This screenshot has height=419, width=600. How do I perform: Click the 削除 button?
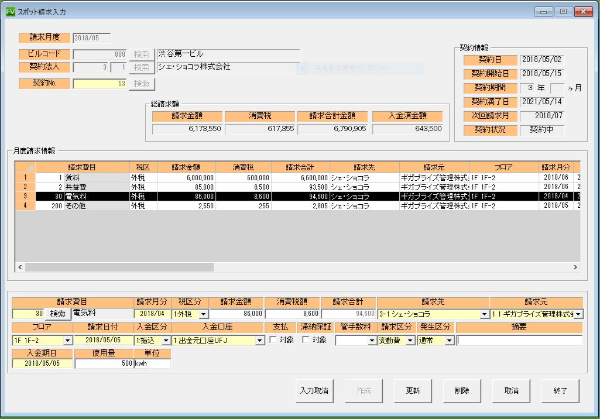click(x=462, y=391)
